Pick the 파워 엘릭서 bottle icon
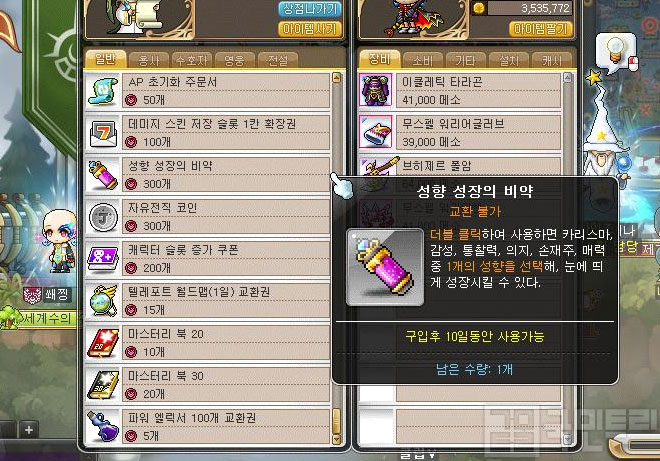The image size is (660, 461). tap(102, 426)
